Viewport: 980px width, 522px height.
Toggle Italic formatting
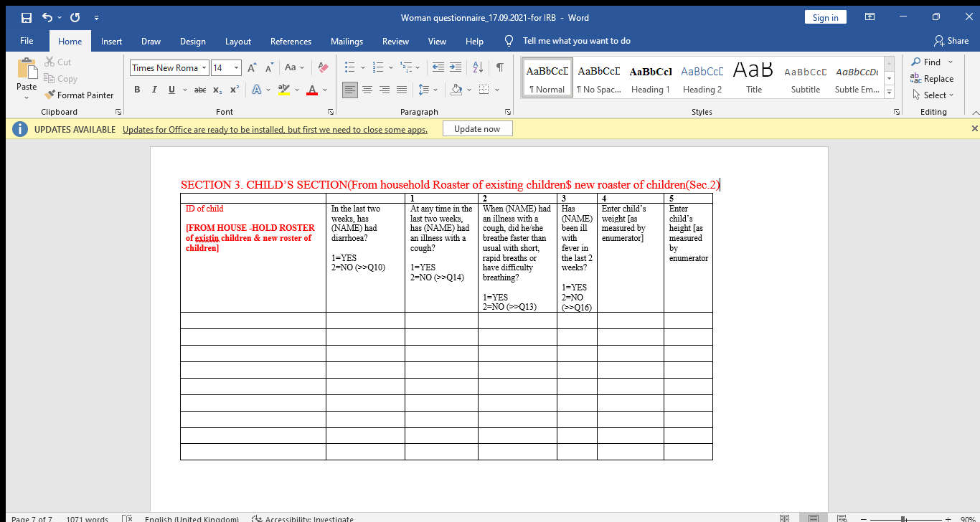(x=154, y=90)
